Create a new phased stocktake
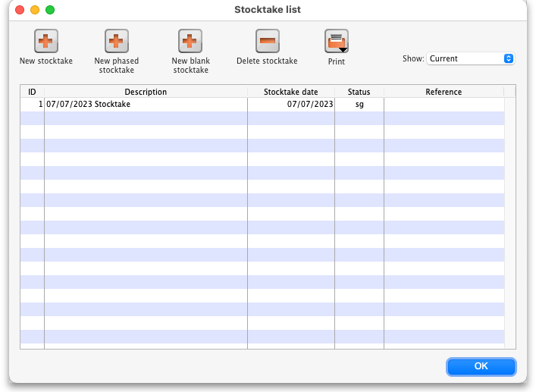Viewport: 536px width, 392px height. pyautogui.click(x=116, y=41)
